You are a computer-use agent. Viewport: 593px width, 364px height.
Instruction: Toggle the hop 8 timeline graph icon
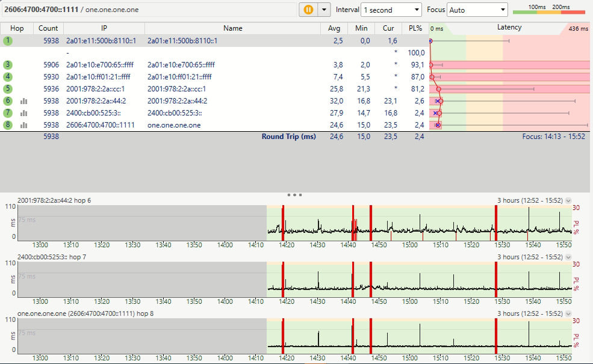click(x=25, y=125)
